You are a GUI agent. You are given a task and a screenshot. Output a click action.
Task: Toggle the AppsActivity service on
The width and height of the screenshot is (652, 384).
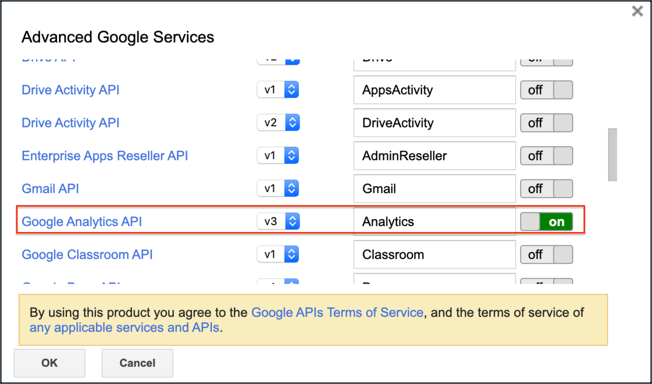click(x=546, y=90)
